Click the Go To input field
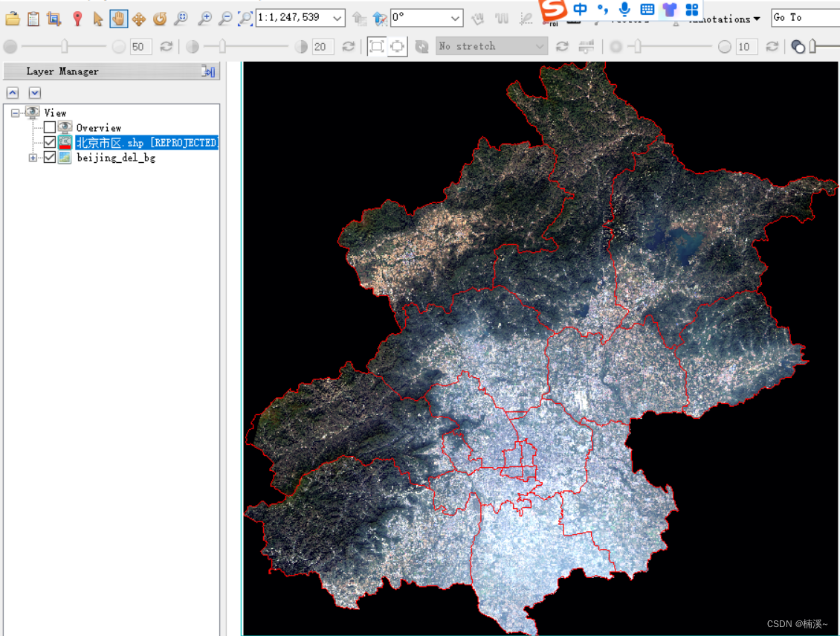This screenshot has height=636, width=840. coord(805,18)
